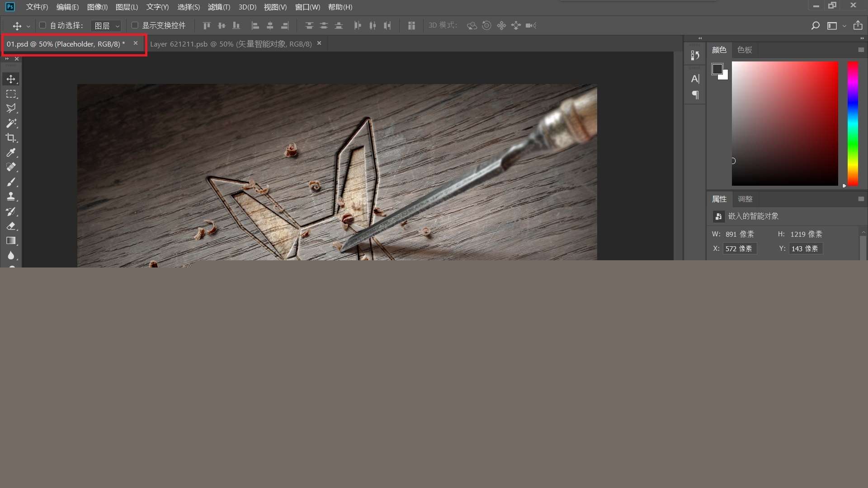Click the X position input field

pos(740,249)
